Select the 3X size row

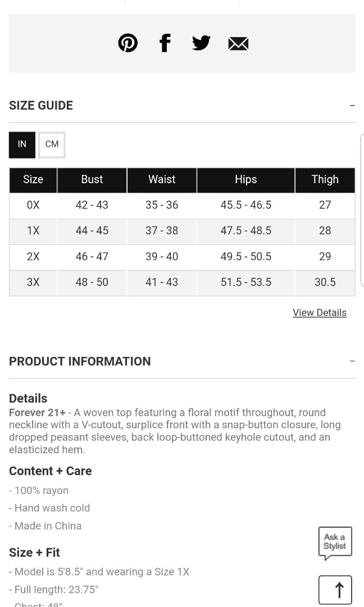[182, 282]
